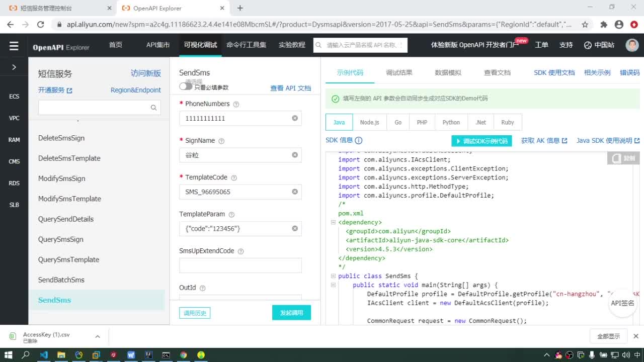
Task: Open the 错误码 link
Action: 629,72
